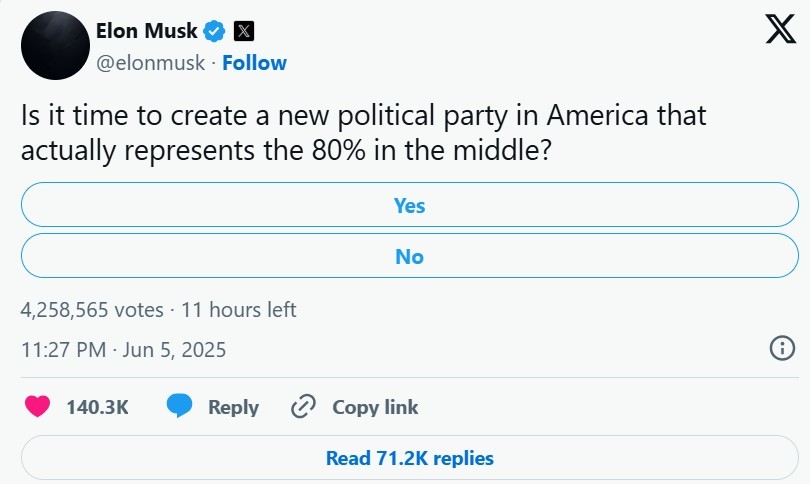This screenshot has height=484, width=810.
Task: Read 71.2K replies
Action: click(x=410, y=458)
